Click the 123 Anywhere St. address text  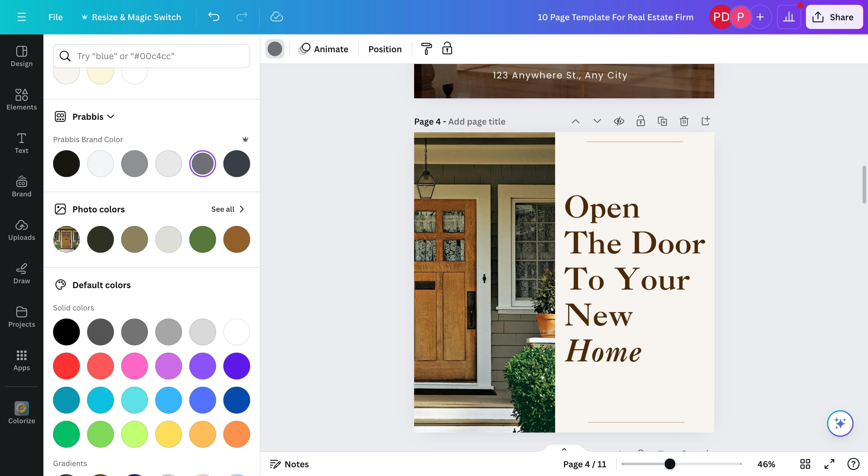point(560,75)
